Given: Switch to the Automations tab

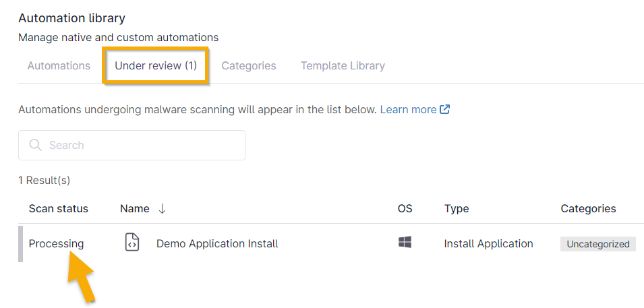Looking at the screenshot, I should pyautogui.click(x=59, y=65).
